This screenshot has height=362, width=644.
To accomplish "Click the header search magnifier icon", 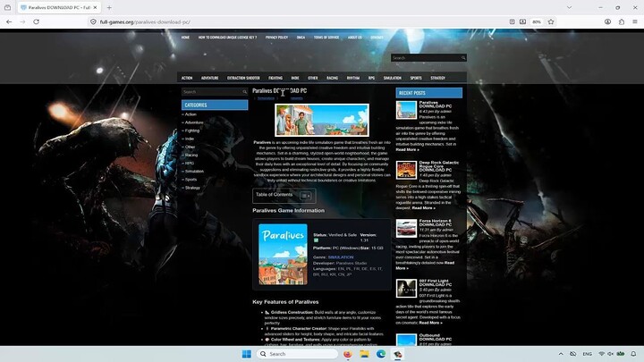I will 463,58.
